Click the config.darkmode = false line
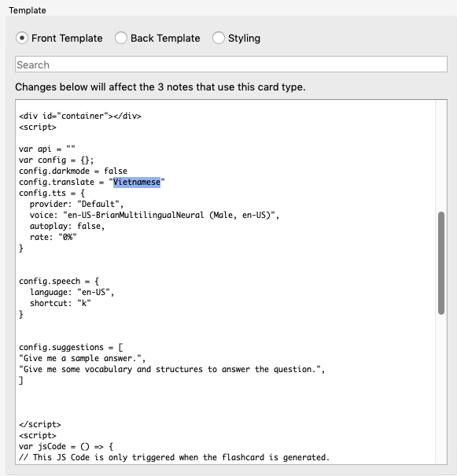The image size is (457, 476). 73,171
